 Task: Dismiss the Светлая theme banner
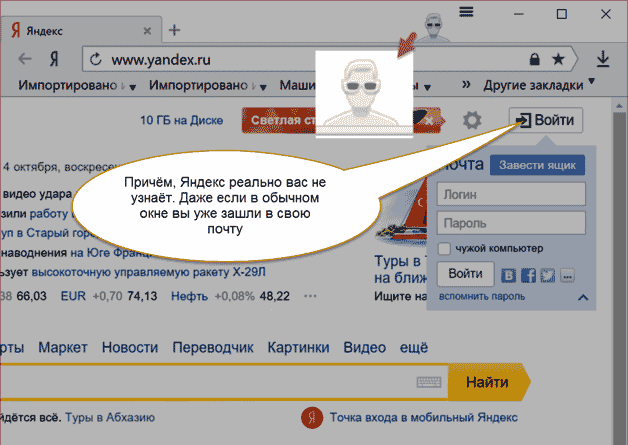[429, 120]
